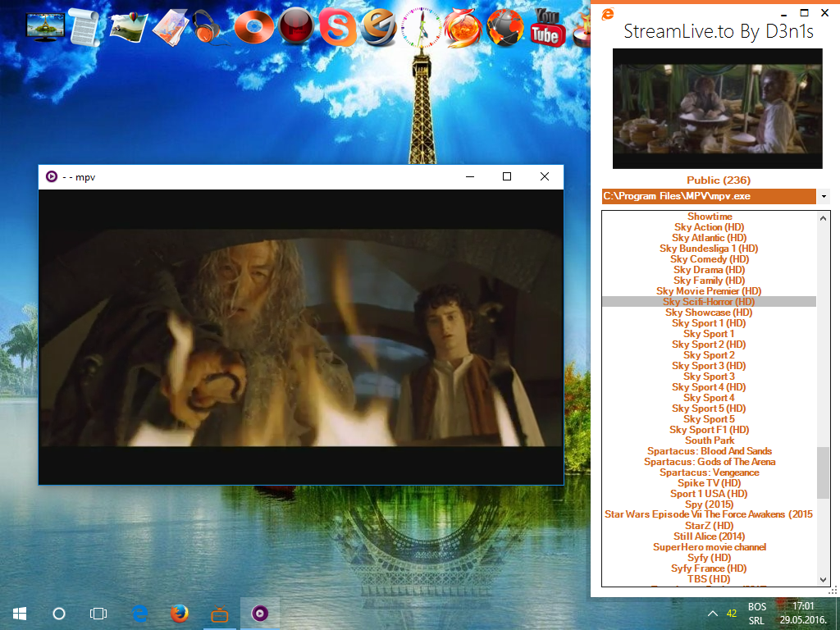840x630 pixels.
Task: Select Sky Comedy (HD) channel
Action: tap(710, 259)
